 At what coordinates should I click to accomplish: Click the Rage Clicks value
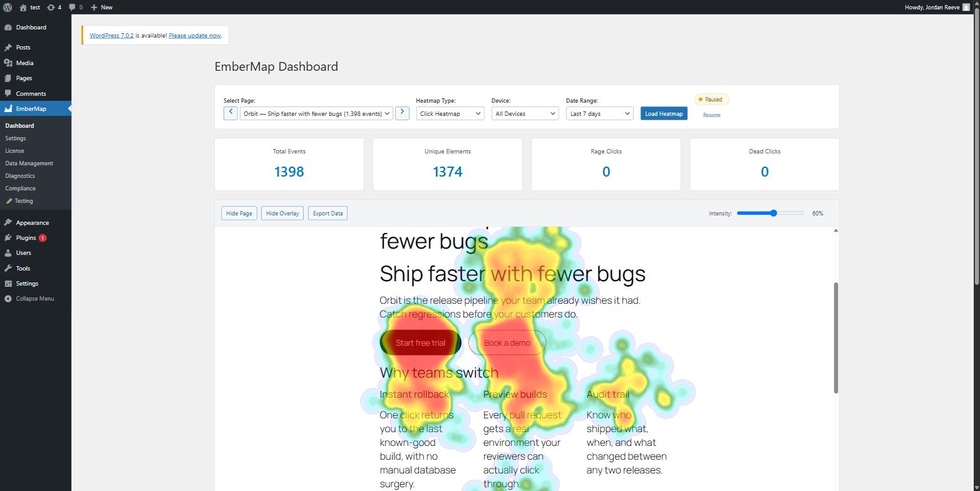[606, 172]
